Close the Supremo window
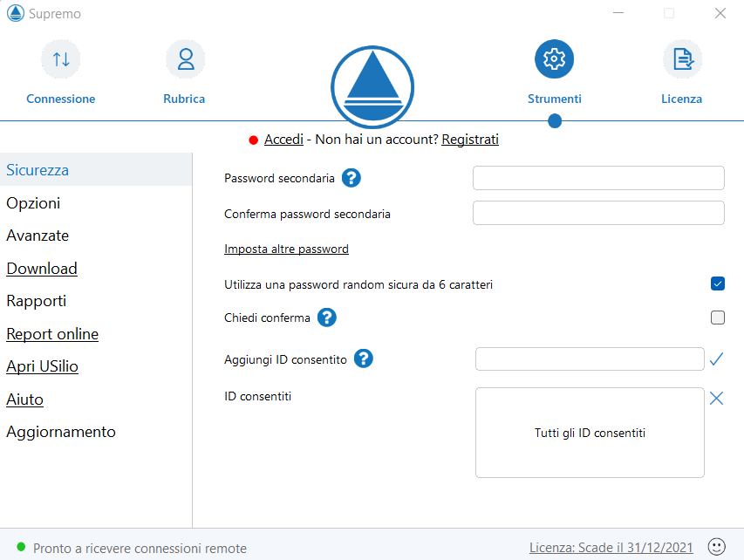 coord(720,13)
